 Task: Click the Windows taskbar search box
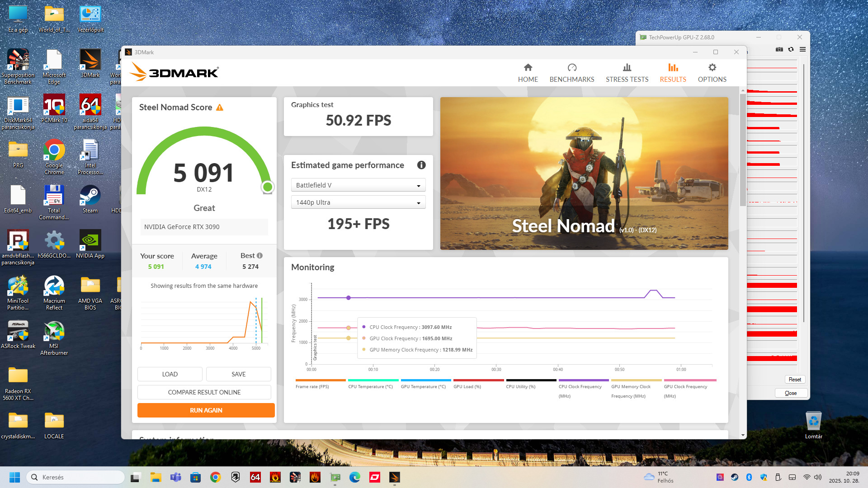pyautogui.click(x=75, y=477)
